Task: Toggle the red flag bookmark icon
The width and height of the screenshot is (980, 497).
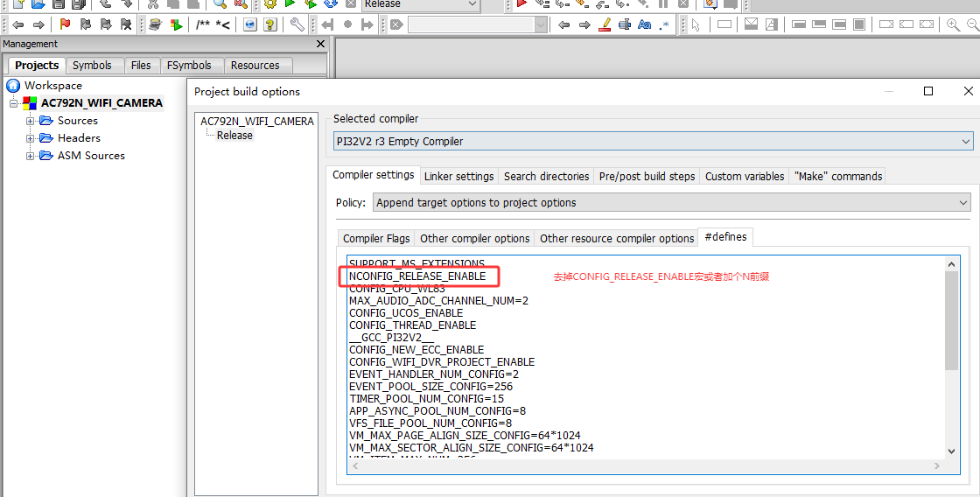Action: tap(65, 24)
